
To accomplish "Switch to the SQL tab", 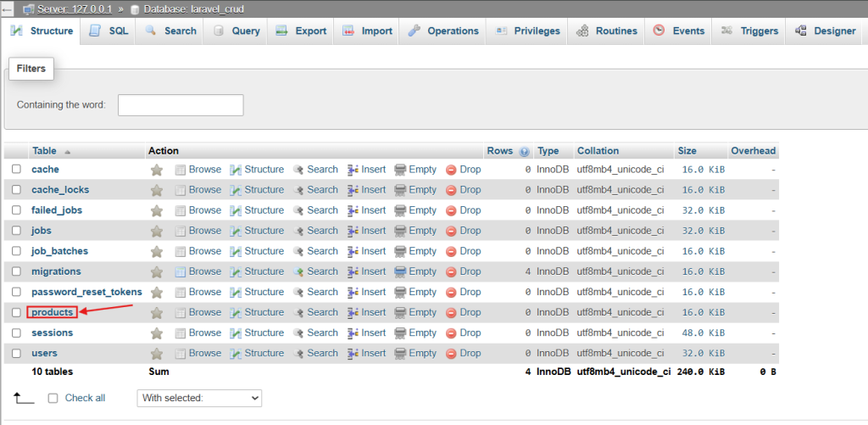I will 109,31.
